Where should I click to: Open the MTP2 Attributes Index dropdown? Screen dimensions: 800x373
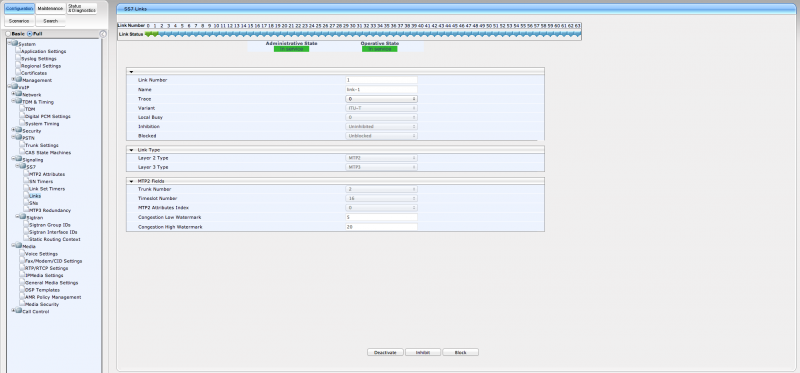click(x=382, y=208)
